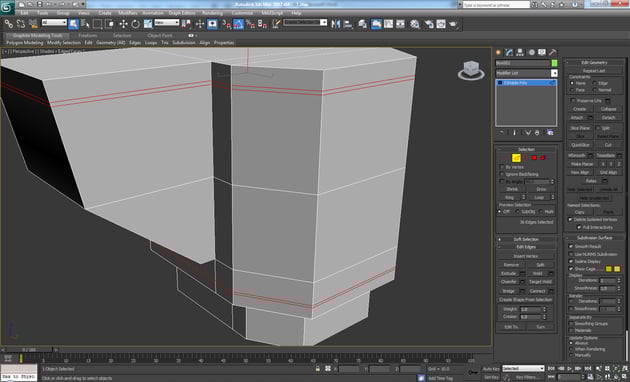Expand the Soft Selection rollout
The image size is (630, 382).
(526, 239)
